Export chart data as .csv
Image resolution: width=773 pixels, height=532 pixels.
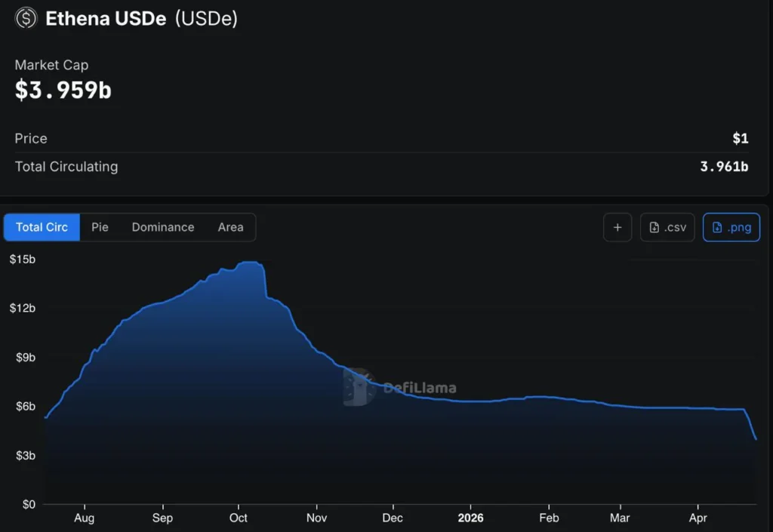coord(667,227)
